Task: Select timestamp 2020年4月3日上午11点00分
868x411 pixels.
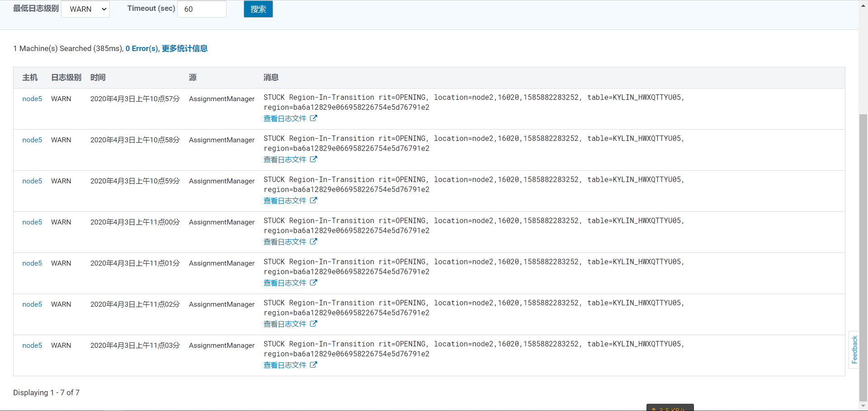Action: point(135,222)
